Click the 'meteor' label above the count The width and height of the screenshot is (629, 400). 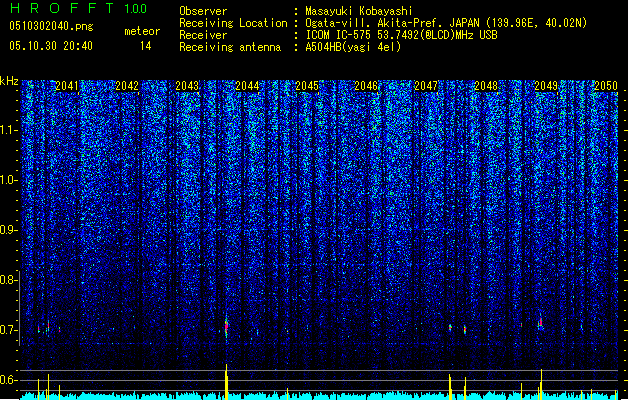pyautogui.click(x=142, y=31)
